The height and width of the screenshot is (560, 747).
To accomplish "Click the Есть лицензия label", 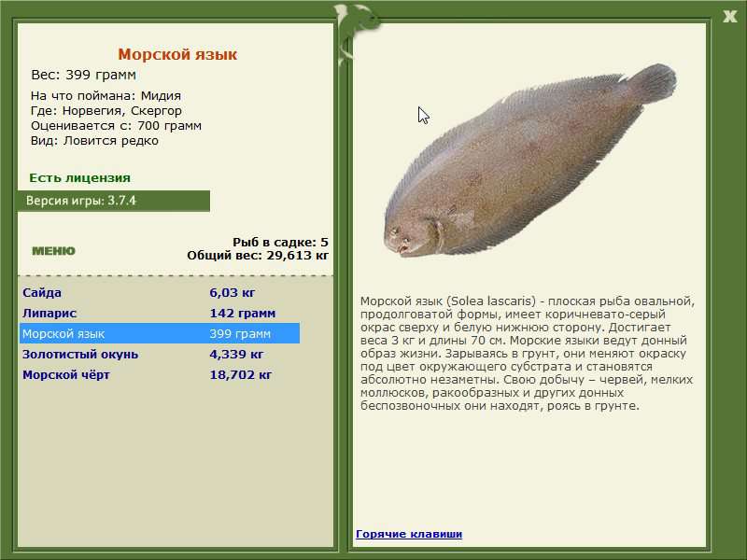I will pyautogui.click(x=79, y=177).
